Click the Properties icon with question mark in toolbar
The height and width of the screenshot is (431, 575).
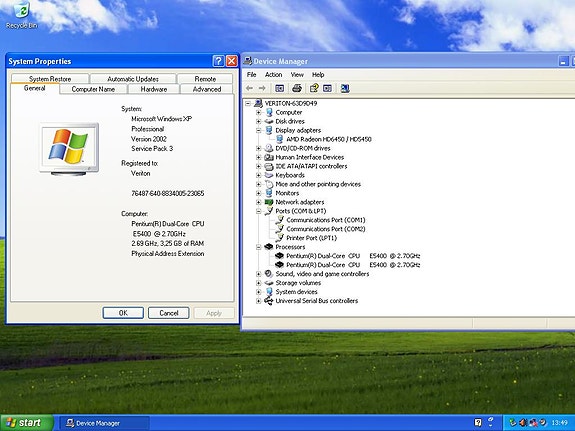point(314,88)
